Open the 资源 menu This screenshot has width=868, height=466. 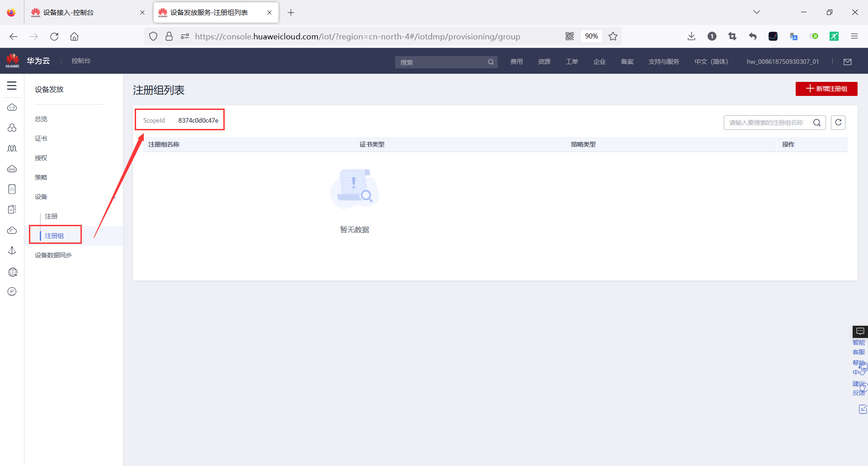tap(544, 62)
